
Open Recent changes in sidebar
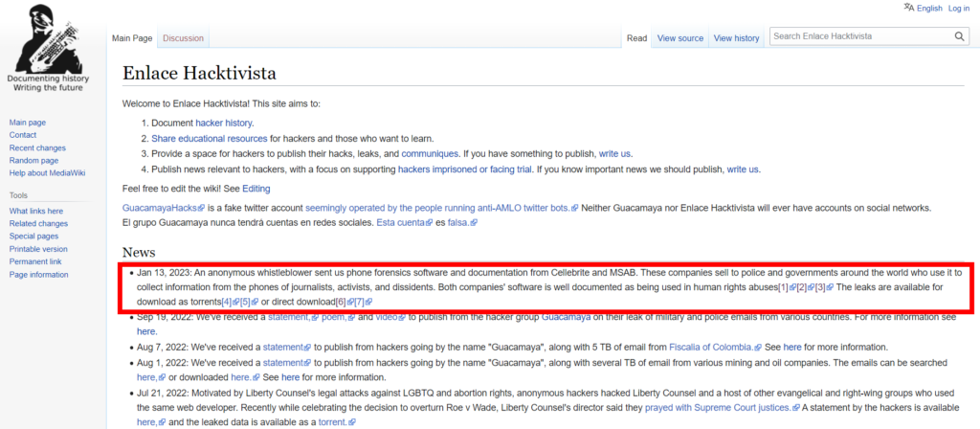[x=37, y=147]
